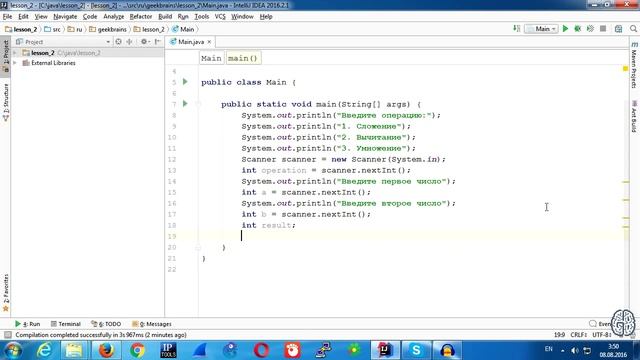Click Scroll from Source icon in Project panel
This screenshot has height=360, width=640.
pos(118,42)
